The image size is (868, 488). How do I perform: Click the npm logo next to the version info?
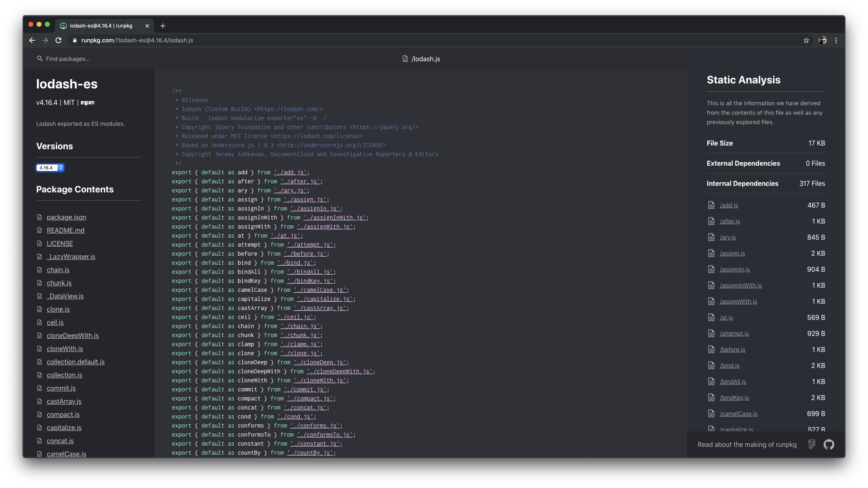[87, 103]
